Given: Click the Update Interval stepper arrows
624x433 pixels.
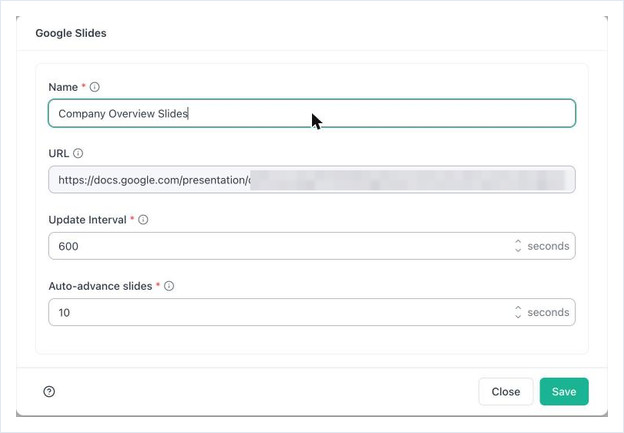Looking at the screenshot, I should coord(518,246).
